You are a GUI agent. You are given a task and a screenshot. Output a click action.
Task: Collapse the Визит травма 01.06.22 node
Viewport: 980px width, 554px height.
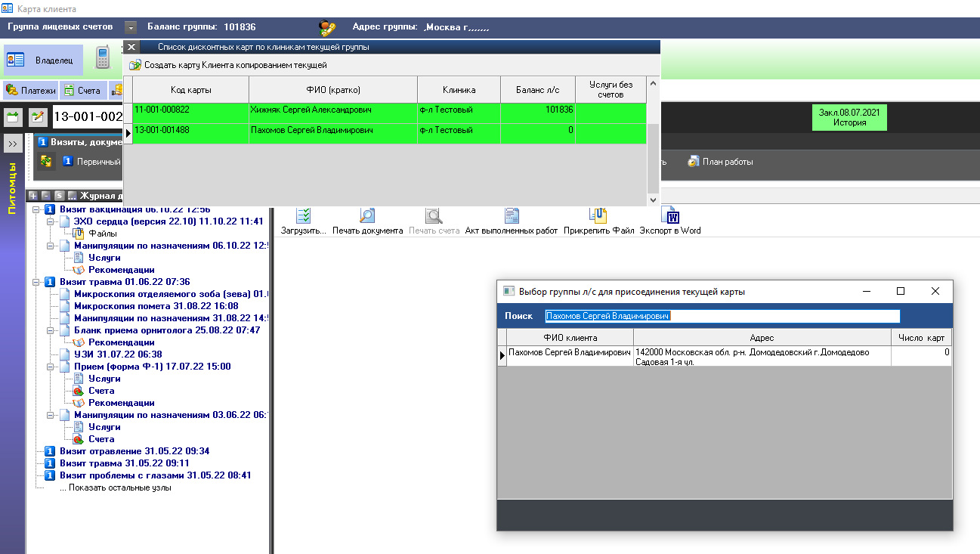pyautogui.click(x=36, y=282)
